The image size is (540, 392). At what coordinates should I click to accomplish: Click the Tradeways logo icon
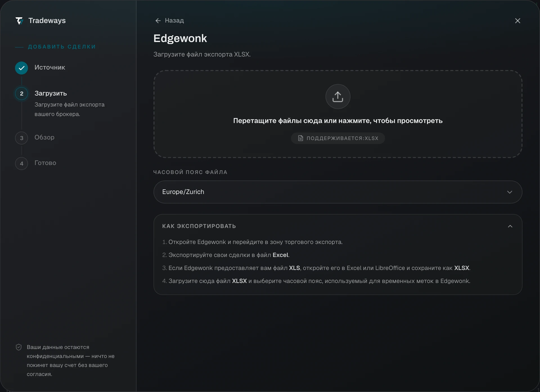[19, 21]
